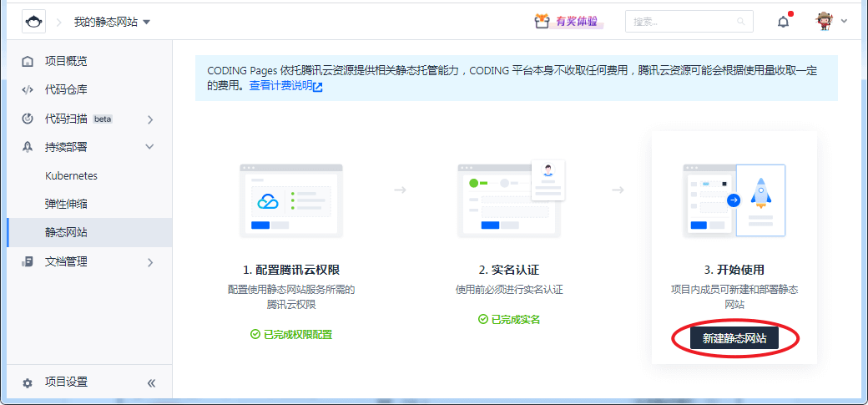Viewport: 868px width, 405px height.
Task: Click the beta badge next to 代码扫描
Action: coord(103,119)
